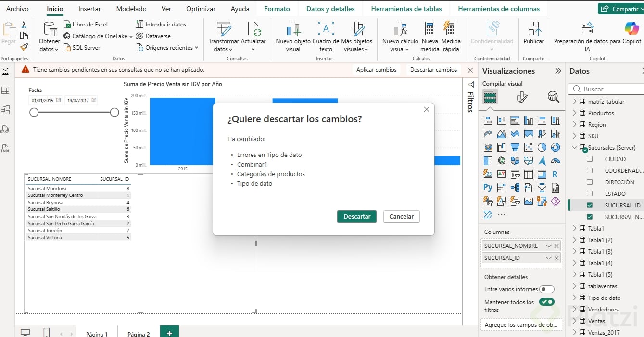The height and width of the screenshot is (337, 644).
Task: Select the globe Map visual
Action: click(x=502, y=161)
